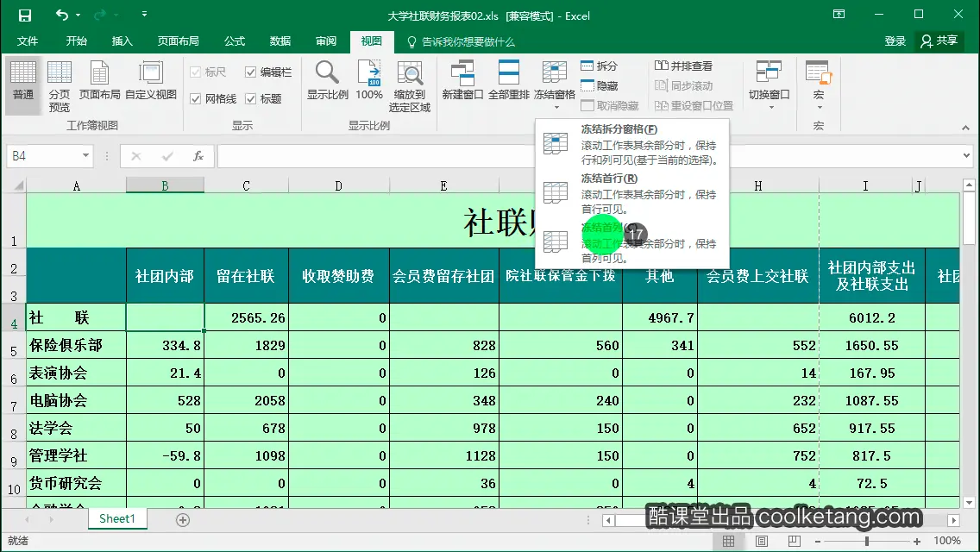Undo the last action
This screenshot has height=552, width=980.
(61, 15)
